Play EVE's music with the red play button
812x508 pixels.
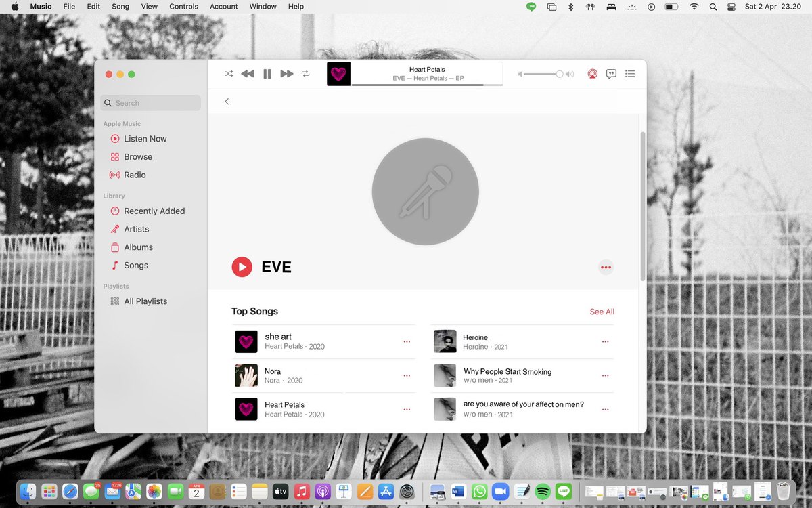pos(242,267)
